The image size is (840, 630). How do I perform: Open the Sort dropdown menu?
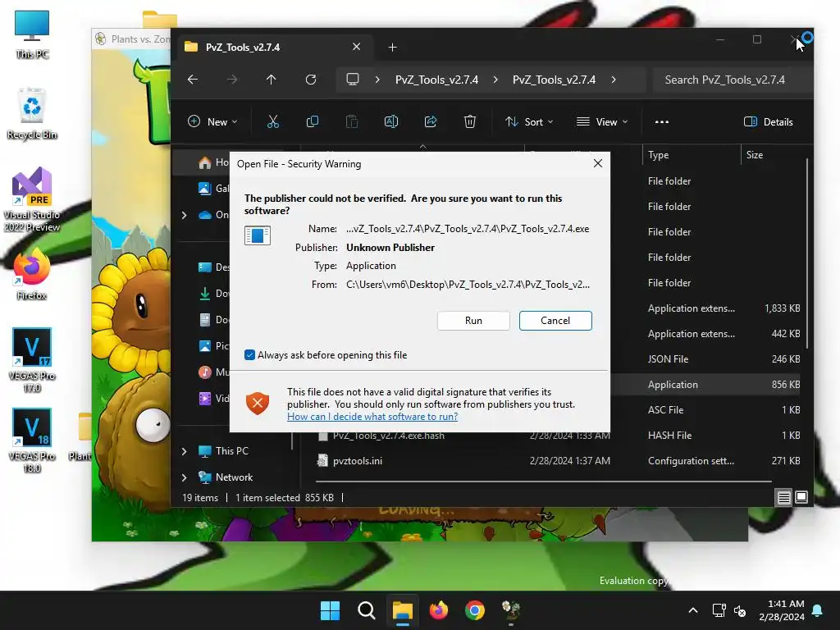[x=529, y=121]
